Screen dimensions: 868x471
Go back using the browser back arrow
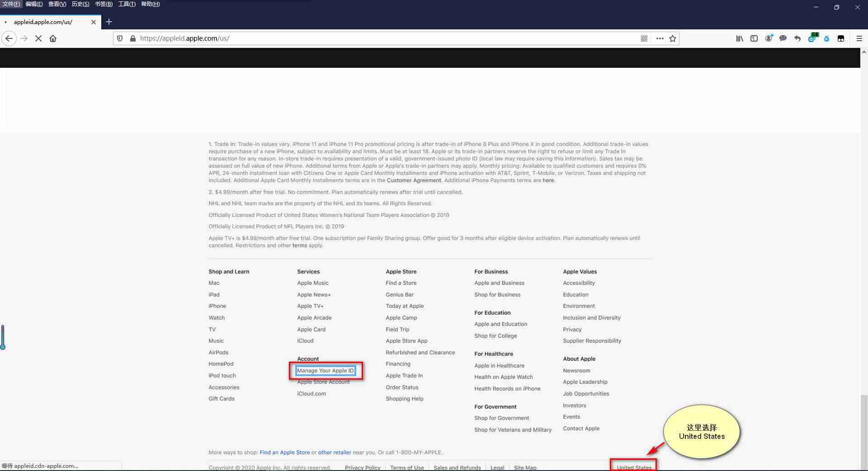point(9,38)
